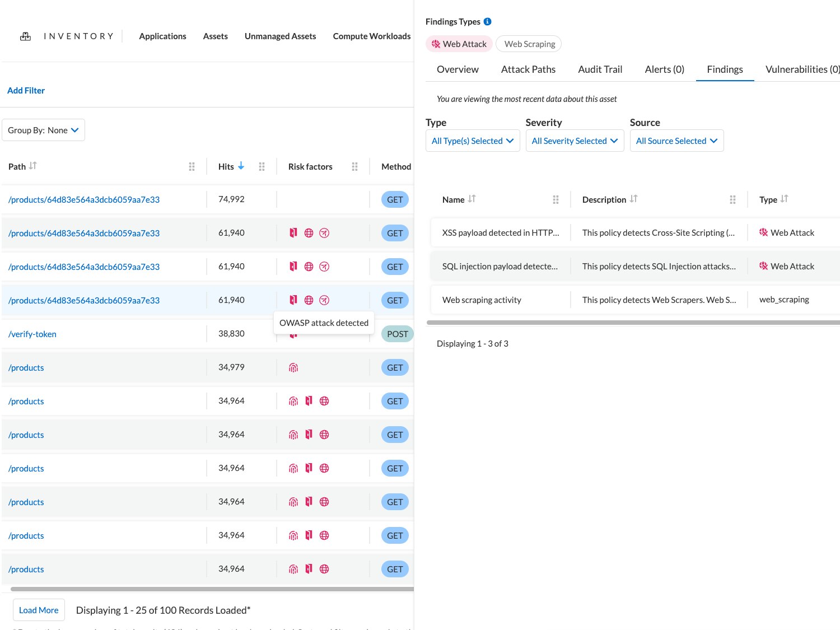Click the horizontal scrollbar under the findings list
Screen dimensions: 840x630
633,323
